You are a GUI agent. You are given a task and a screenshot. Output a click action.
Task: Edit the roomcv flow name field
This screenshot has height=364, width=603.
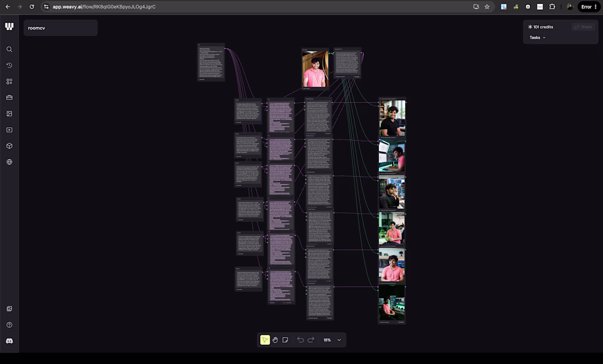coord(60,27)
